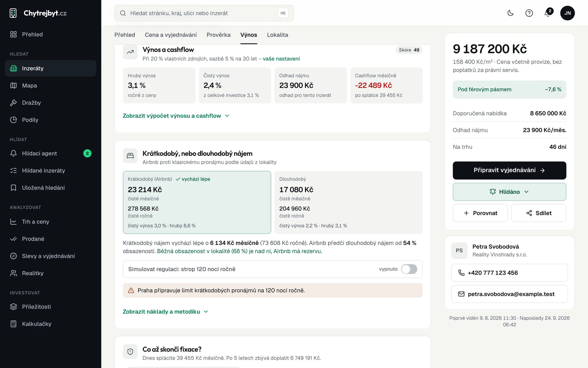588x368 pixels.
Task: Email petra.svobodova@example.test
Action: pos(509,294)
